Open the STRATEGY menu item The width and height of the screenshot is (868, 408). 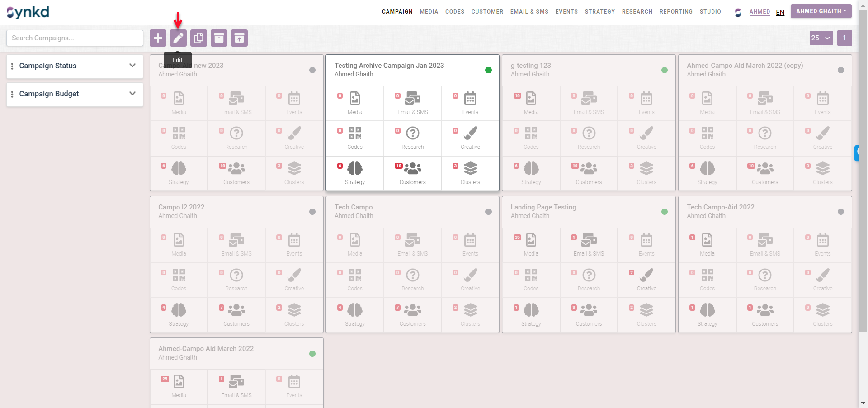599,12
